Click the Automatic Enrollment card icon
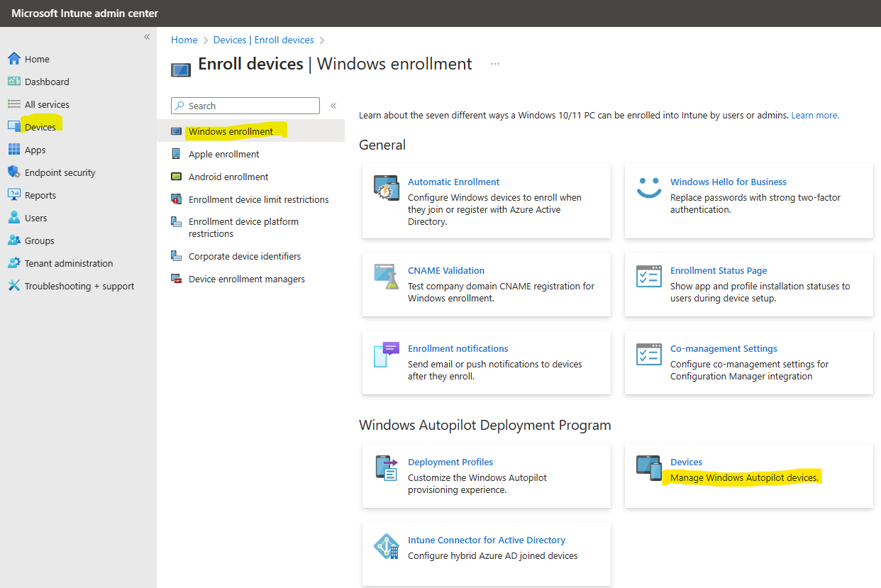The image size is (881, 588). (387, 188)
